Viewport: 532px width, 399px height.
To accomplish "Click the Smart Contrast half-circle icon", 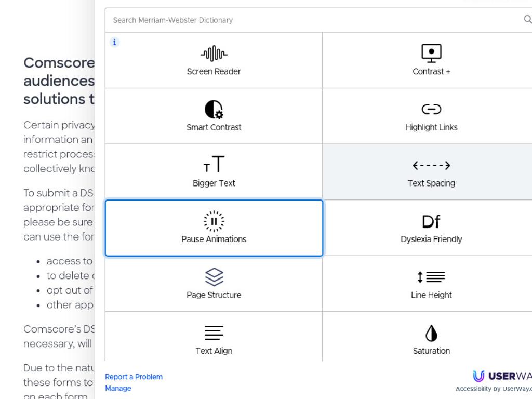I will [x=214, y=109].
